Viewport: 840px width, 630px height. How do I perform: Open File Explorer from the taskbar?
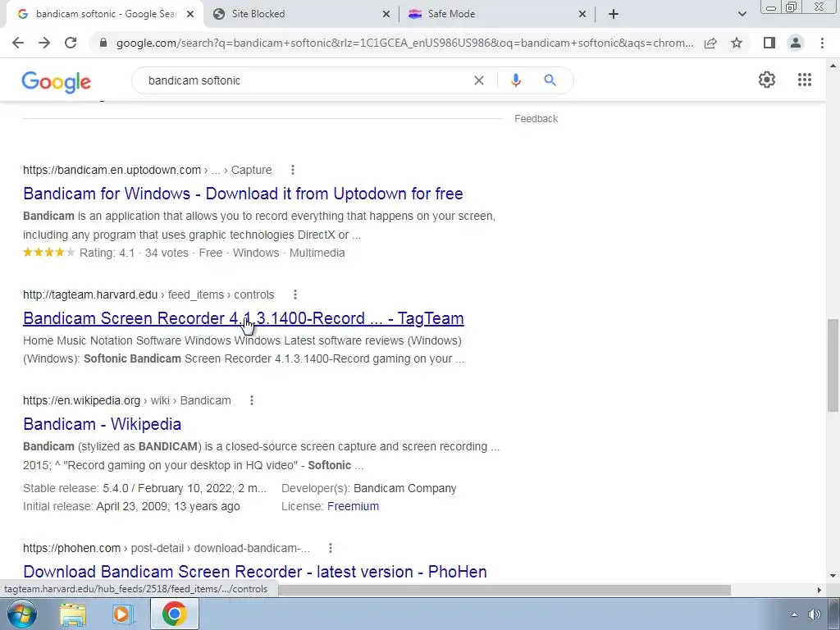click(x=73, y=614)
